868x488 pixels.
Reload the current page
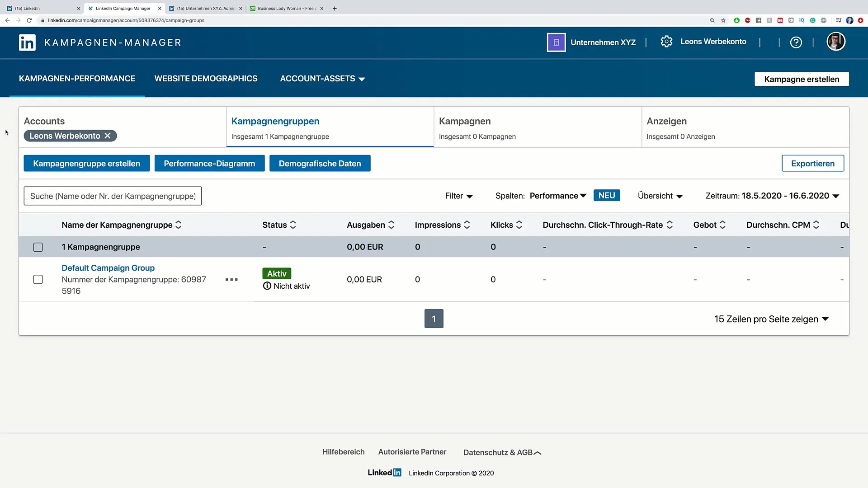tap(29, 20)
